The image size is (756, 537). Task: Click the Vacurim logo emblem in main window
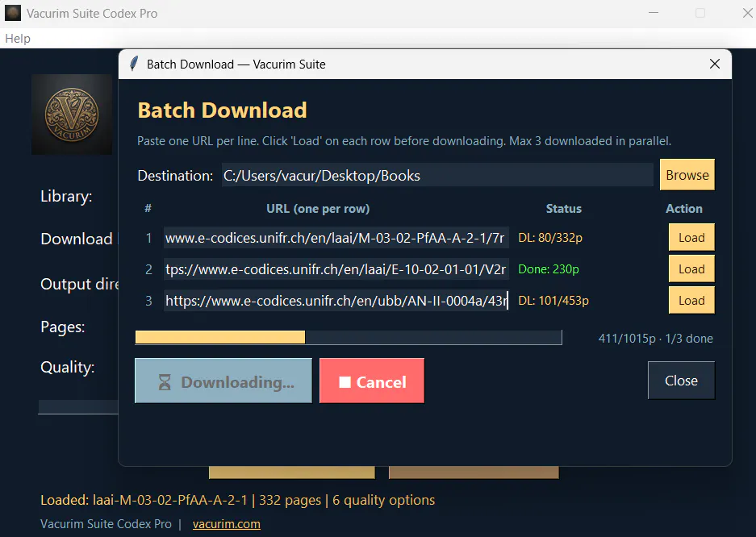pos(72,114)
